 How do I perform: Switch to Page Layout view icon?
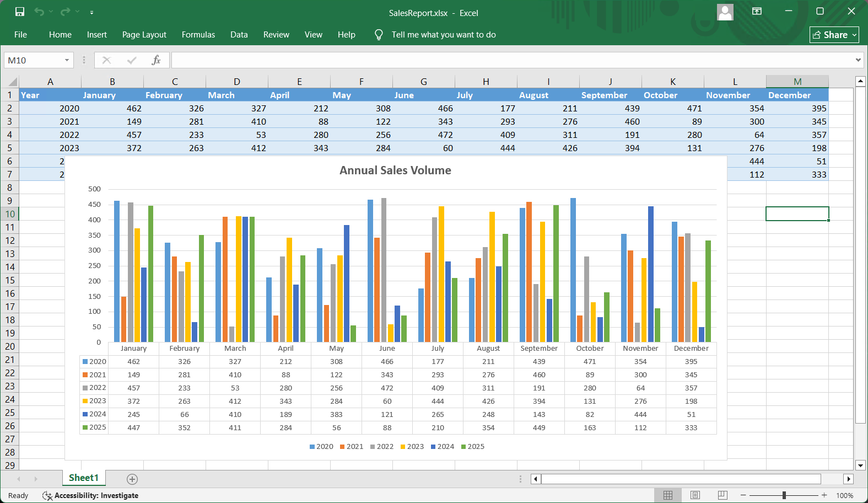coord(696,495)
